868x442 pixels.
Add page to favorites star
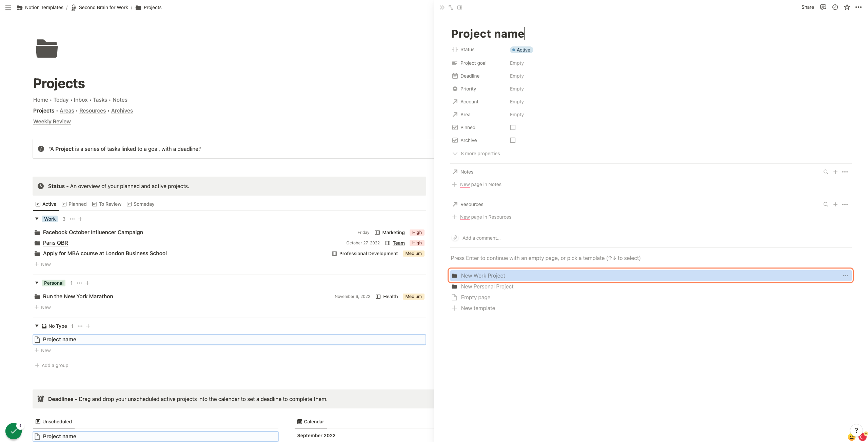click(x=847, y=7)
